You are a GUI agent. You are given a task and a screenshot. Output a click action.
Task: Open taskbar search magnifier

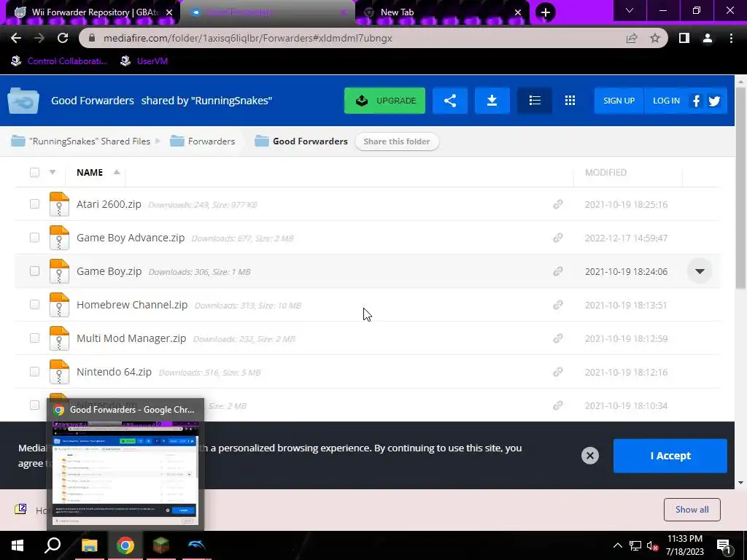tap(53, 545)
